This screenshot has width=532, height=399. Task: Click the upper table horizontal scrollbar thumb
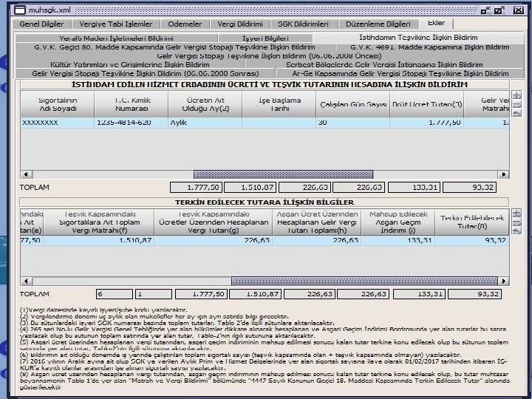click(x=283, y=174)
